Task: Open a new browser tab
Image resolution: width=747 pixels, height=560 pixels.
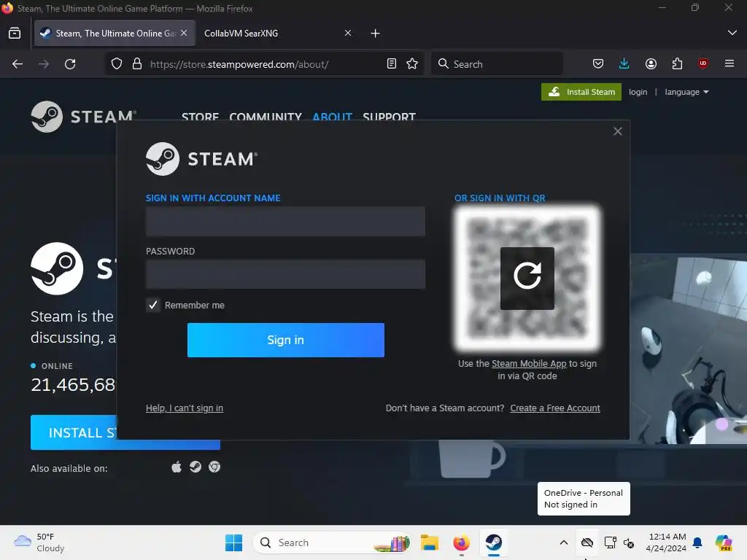Action: point(376,34)
